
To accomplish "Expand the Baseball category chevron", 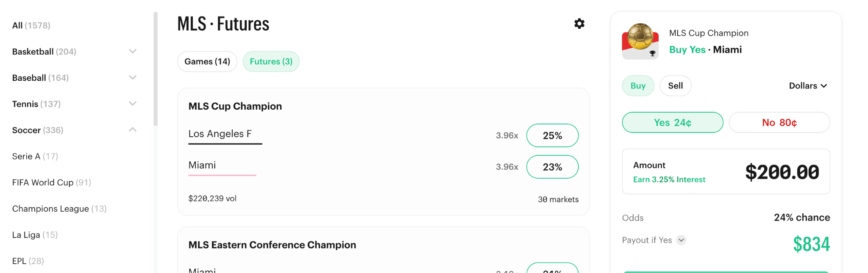I will (133, 78).
